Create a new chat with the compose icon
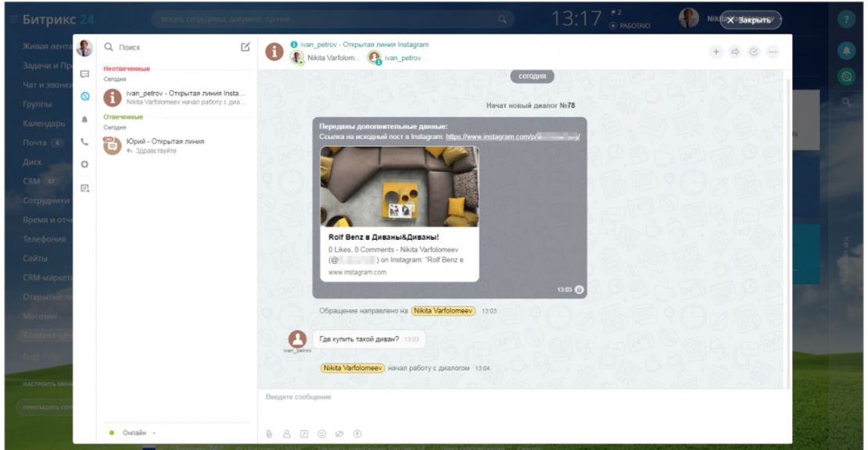The image size is (868, 450). (x=246, y=47)
